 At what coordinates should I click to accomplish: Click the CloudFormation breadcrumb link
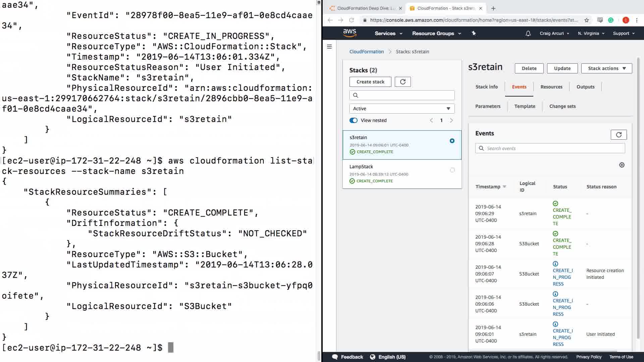click(366, 52)
